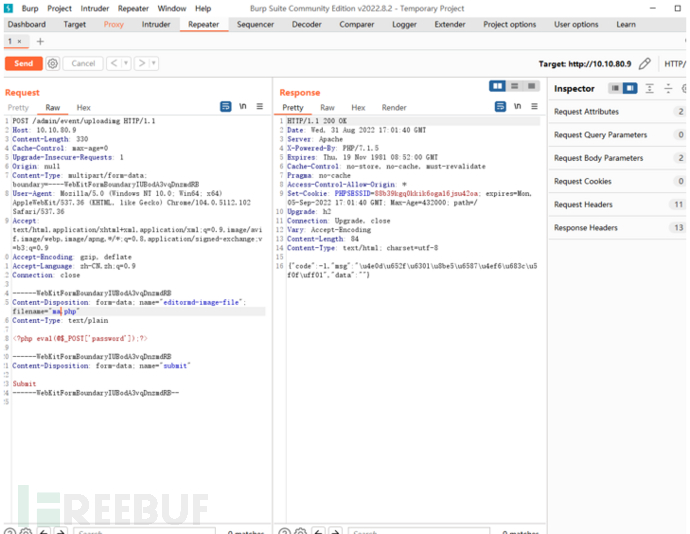The image size is (690, 534).
Task: Switch to the Decoder tab
Action: coord(307,24)
